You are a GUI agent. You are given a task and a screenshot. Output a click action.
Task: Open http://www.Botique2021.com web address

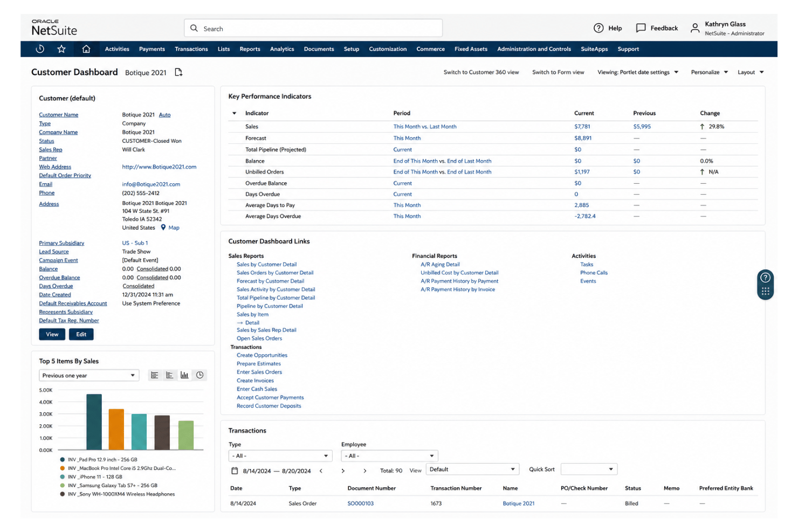[159, 167]
